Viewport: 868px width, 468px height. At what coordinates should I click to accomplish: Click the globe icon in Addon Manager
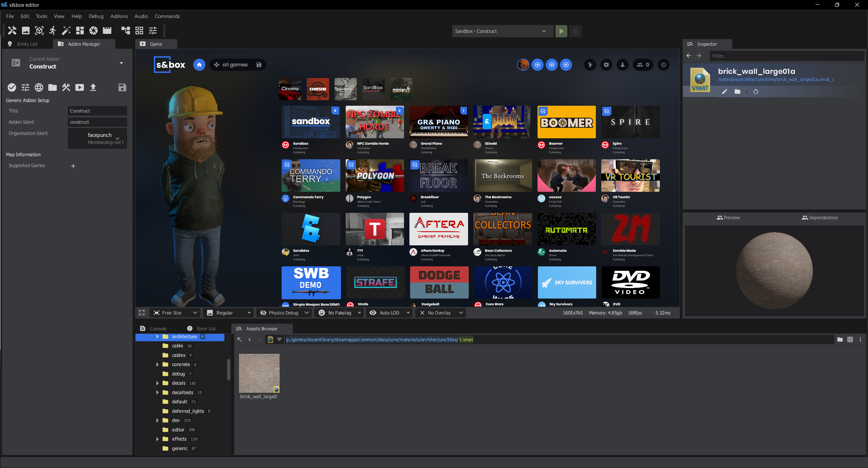39,87
